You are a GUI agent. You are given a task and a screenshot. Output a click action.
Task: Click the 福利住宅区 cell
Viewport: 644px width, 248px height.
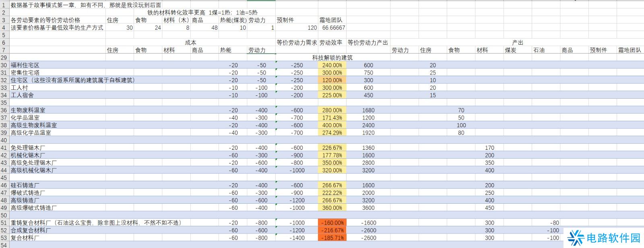(25, 65)
